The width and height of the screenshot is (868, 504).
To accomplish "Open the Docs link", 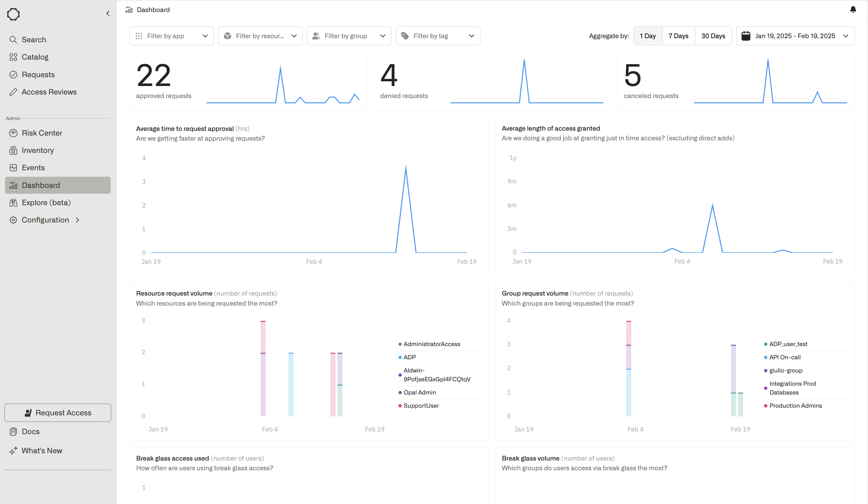I will click(30, 432).
